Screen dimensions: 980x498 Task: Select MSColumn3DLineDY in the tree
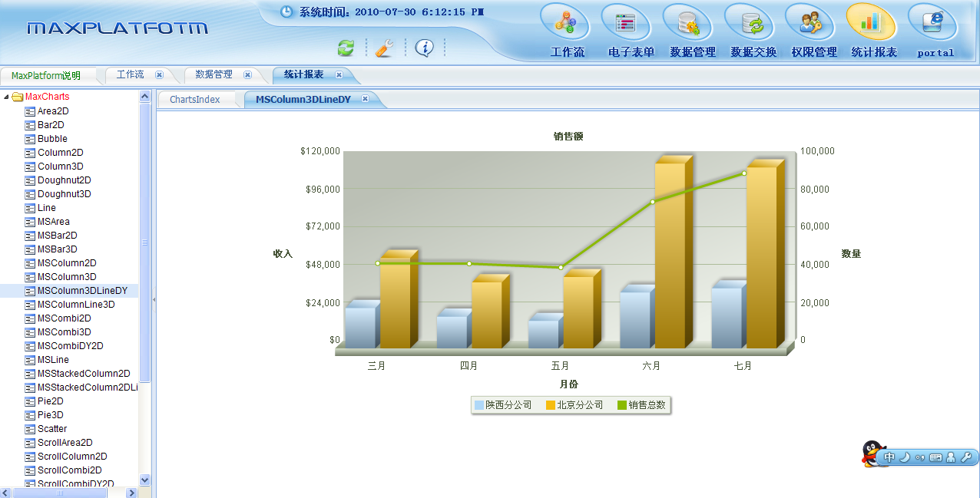[83, 291]
